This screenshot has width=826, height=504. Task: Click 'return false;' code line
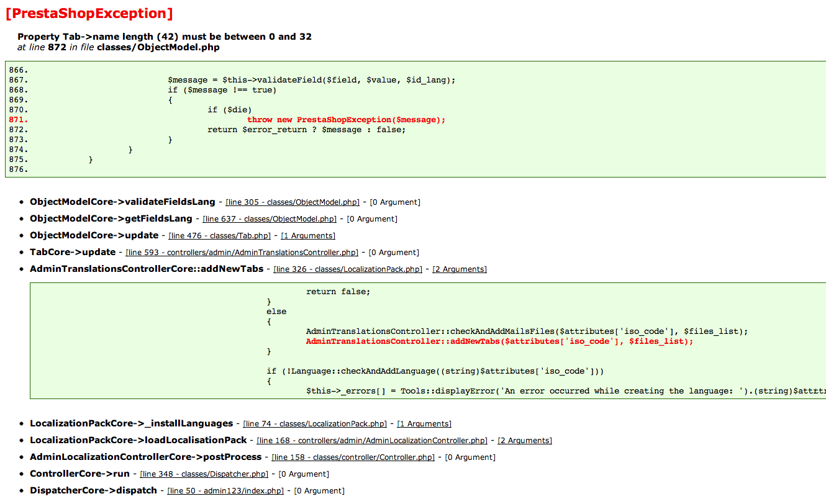pyautogui.click(x=338, y=292)
